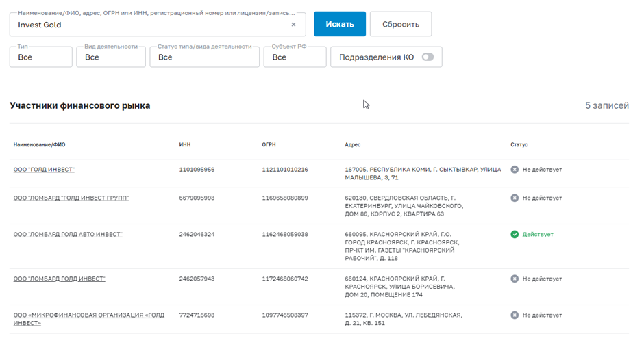Click the inactive status icon for INN 7724716698
The height and width of the screenshot is (349, 644).
tap(515, 315)
